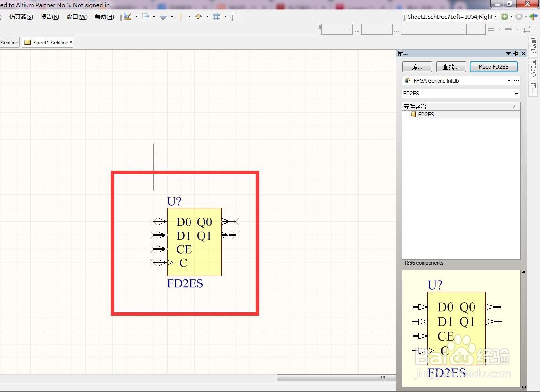Screen dimensions: 540x392
Task: Select the power sources ground icon
Action: [163, 16]
